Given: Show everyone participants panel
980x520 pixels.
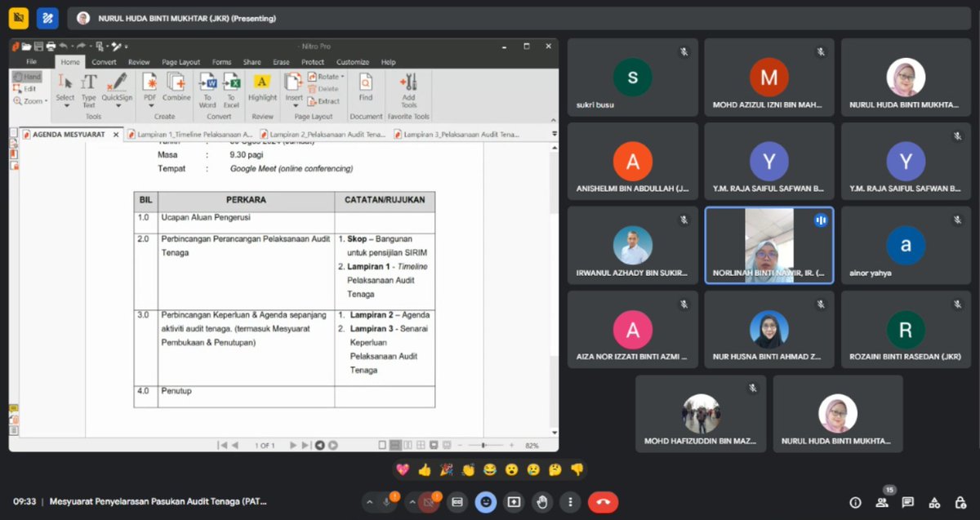Looking at the screenshot, I should (882, 502).
